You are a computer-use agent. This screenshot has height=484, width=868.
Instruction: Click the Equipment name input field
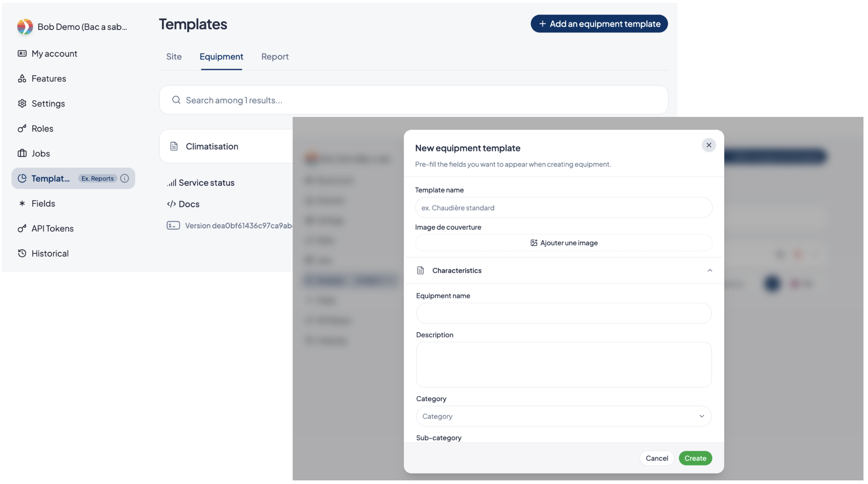tap(564, 313)
